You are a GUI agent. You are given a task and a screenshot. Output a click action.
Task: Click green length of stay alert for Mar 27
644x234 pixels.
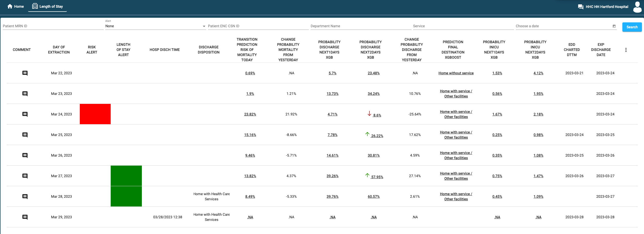pyautogui.click(x=126, y=176)
